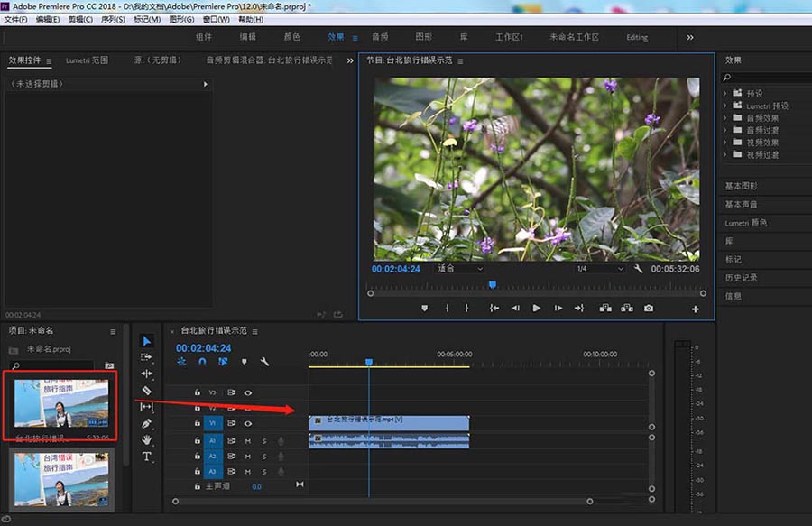The image size is (812, 526).
Task: Select the Razor tool in the tools panel
Action: (147, 391)
